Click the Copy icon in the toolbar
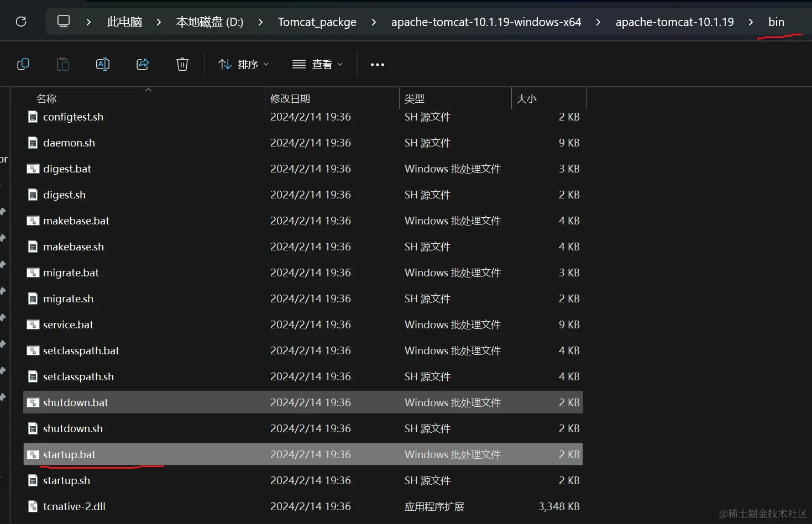This screenshot has height=524, width=812. [x=23, y=64]
